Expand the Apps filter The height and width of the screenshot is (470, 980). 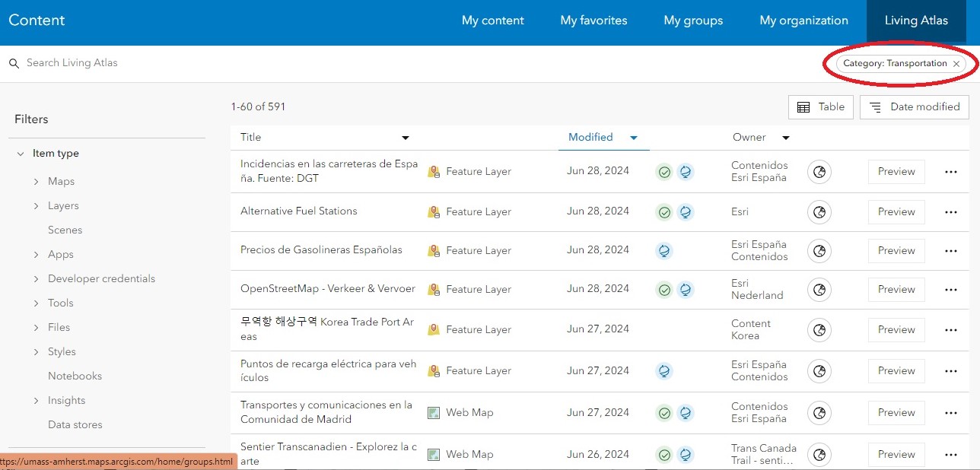coord(36,255)
